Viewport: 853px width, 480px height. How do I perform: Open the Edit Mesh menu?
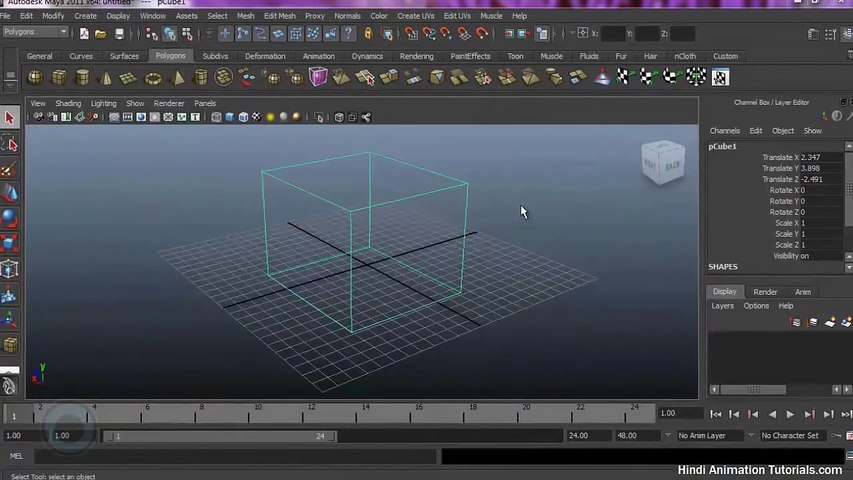[x=280, y=16]
